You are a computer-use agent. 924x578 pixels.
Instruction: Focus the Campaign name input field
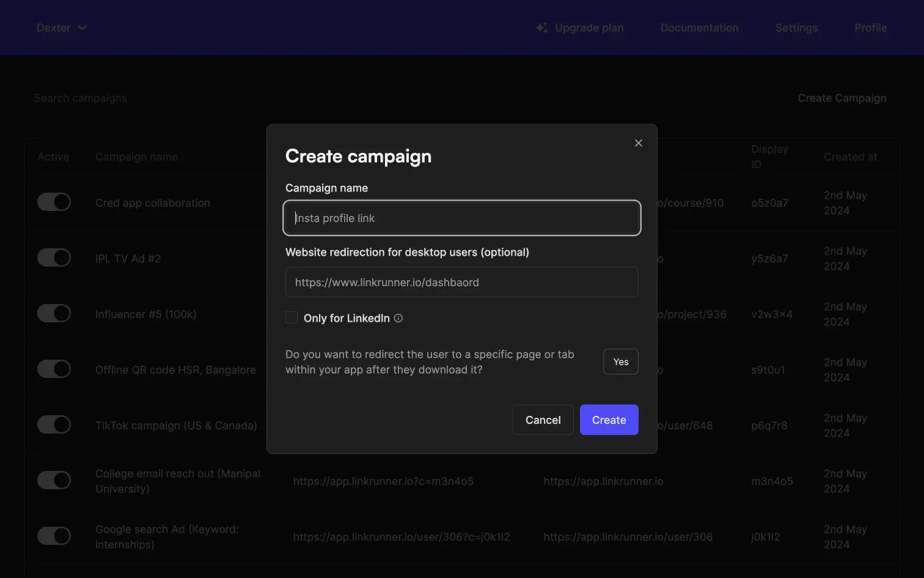pyautogui.click(x=461, y=218)
